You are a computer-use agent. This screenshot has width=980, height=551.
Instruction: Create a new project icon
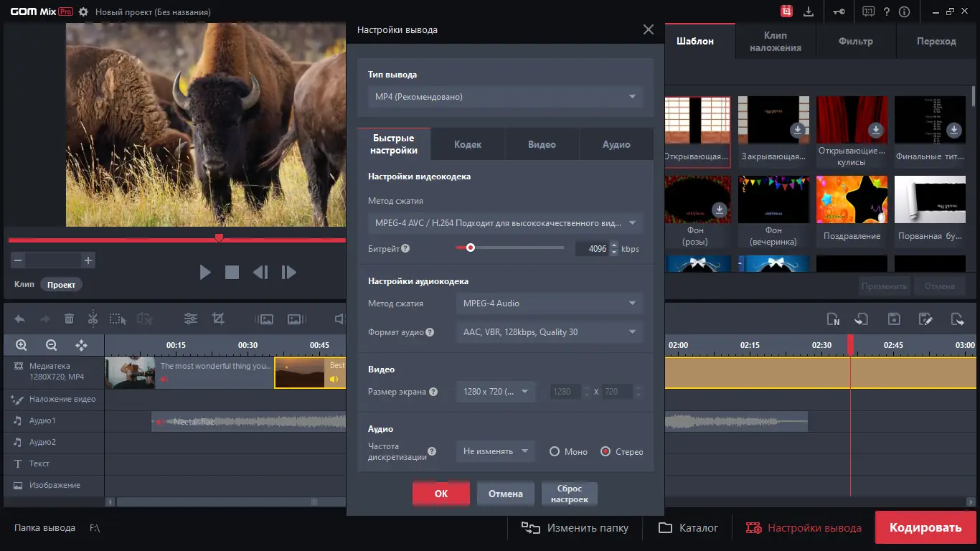click(833, 319)
